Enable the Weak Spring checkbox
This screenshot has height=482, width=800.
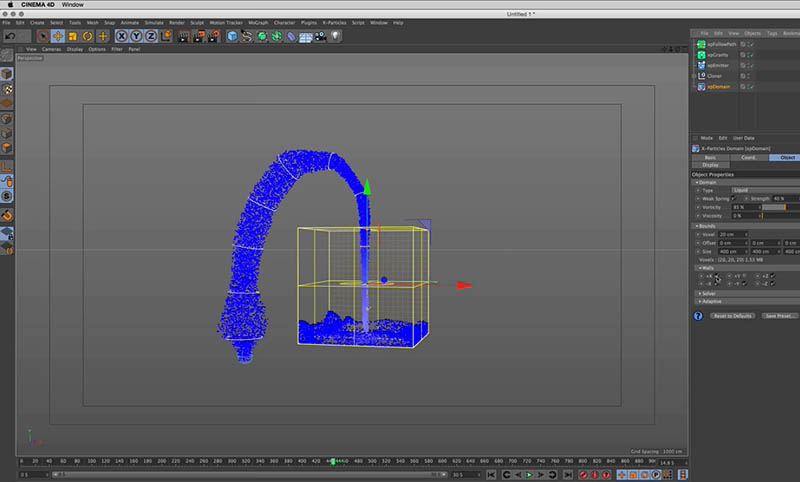click(732, 198)
